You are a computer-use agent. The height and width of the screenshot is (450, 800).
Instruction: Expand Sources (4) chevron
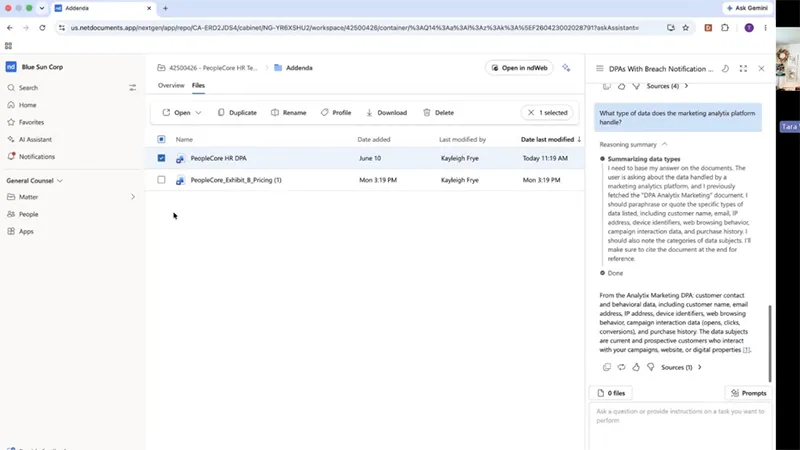point(686,86)
